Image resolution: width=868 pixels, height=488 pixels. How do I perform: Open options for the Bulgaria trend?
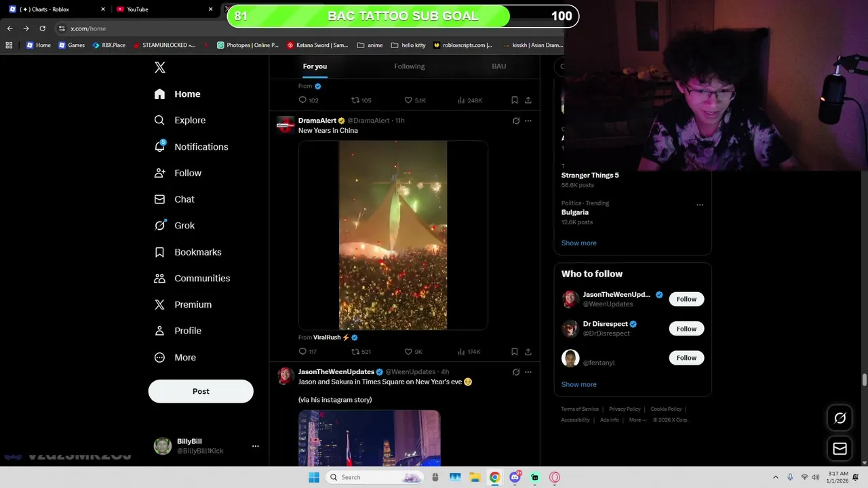[x=700, y=205]
